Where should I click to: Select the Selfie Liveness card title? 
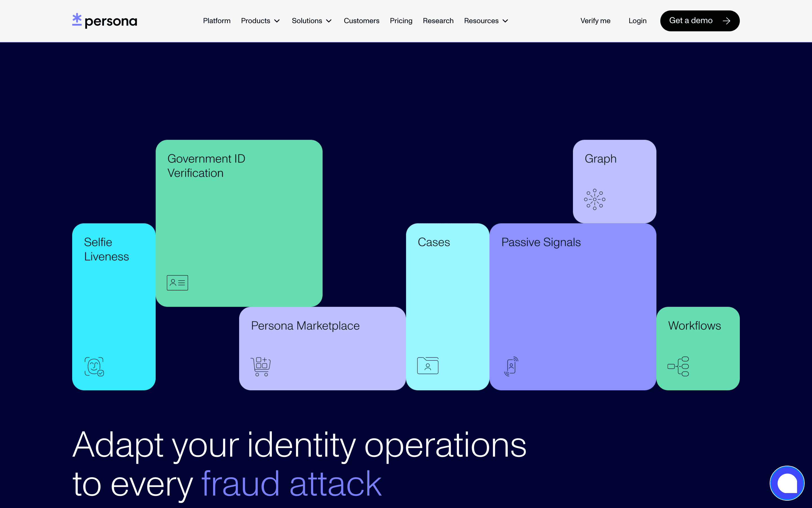106,249
